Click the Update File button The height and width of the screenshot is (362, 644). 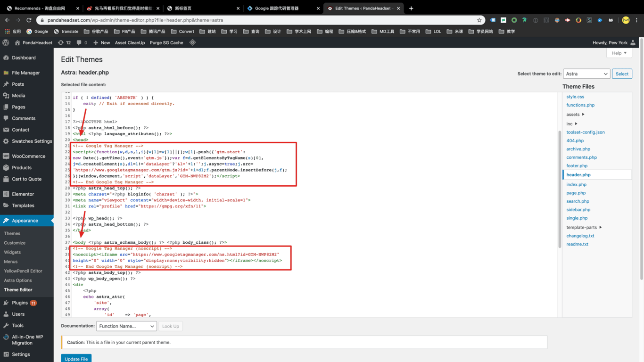point(76,359)
